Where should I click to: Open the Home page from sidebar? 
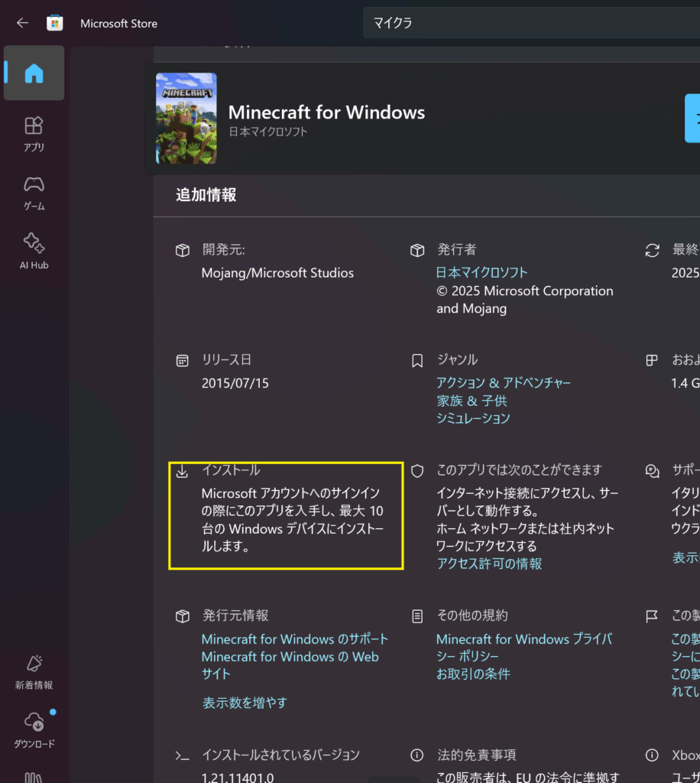pyautogui.click(x=34, y=73)
